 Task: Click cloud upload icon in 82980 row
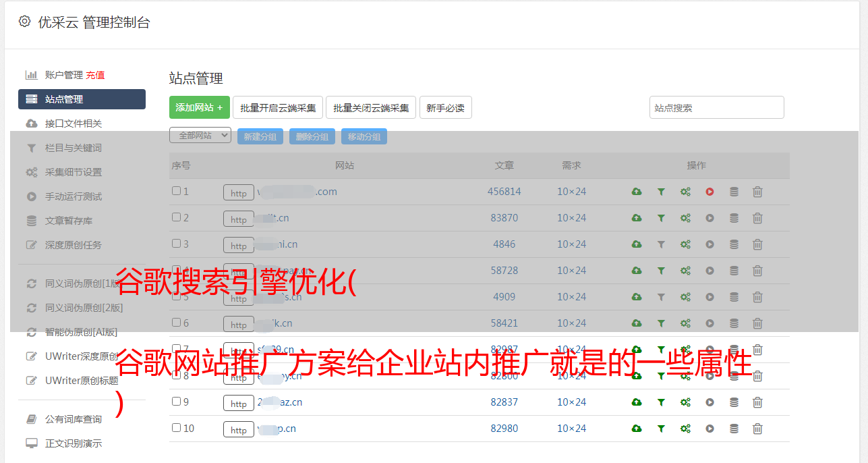(x=637, y=429)
